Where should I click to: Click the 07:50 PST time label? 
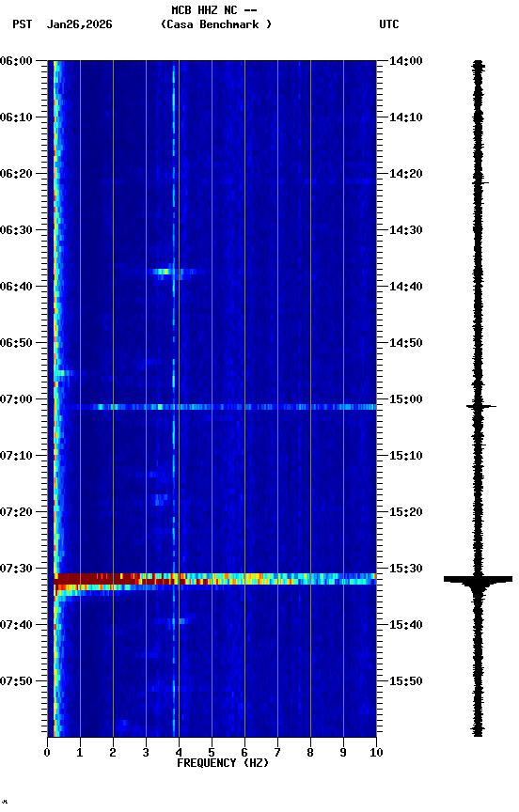(x=16, y=681)
